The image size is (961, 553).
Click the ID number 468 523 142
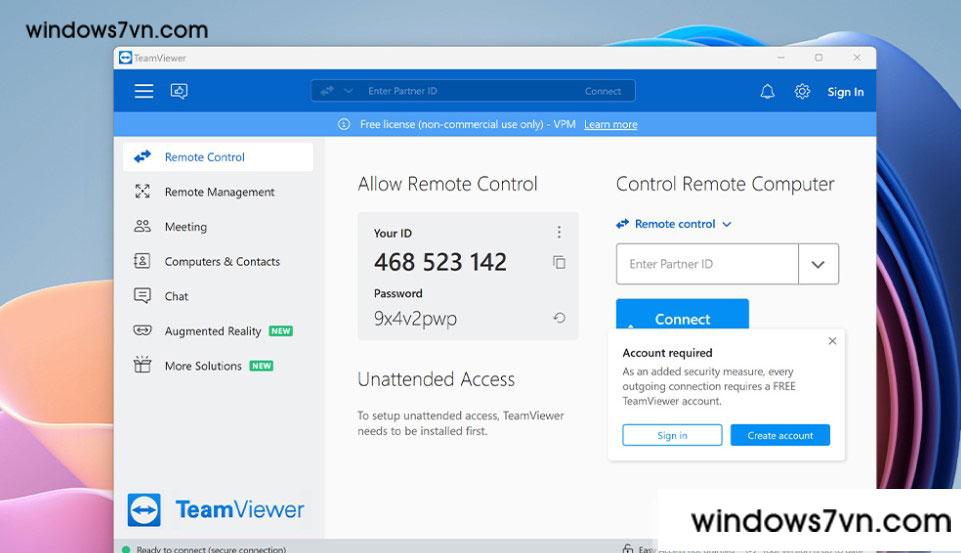(x=440, y=262)
